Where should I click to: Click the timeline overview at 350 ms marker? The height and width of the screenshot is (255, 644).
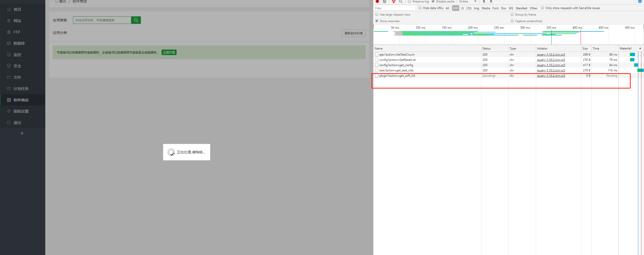point(551,28)
